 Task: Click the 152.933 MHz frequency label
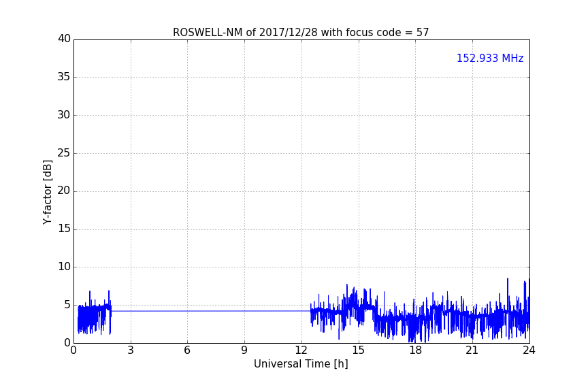click(x=490, y=58)
